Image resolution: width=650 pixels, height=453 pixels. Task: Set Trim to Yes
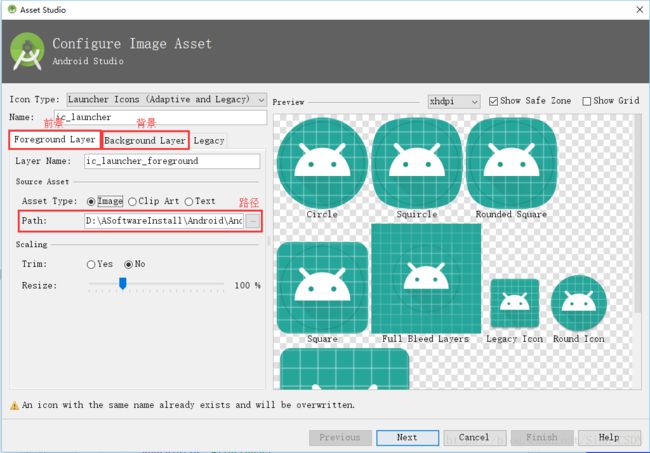pos(91,264)
